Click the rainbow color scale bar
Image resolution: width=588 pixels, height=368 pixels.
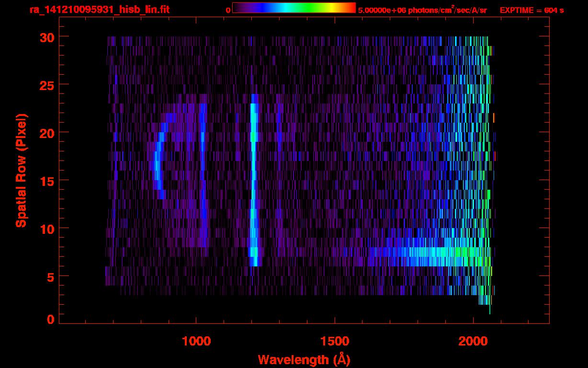click(294, 8)
